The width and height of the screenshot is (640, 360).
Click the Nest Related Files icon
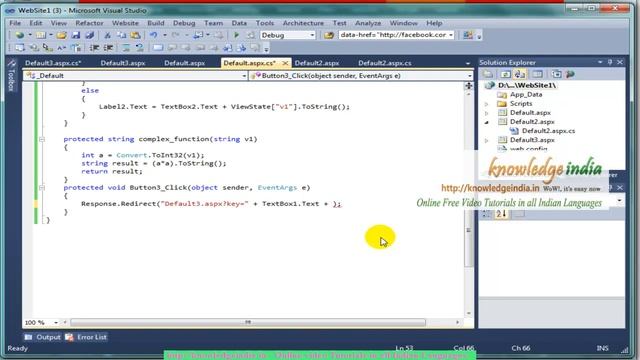519,74
